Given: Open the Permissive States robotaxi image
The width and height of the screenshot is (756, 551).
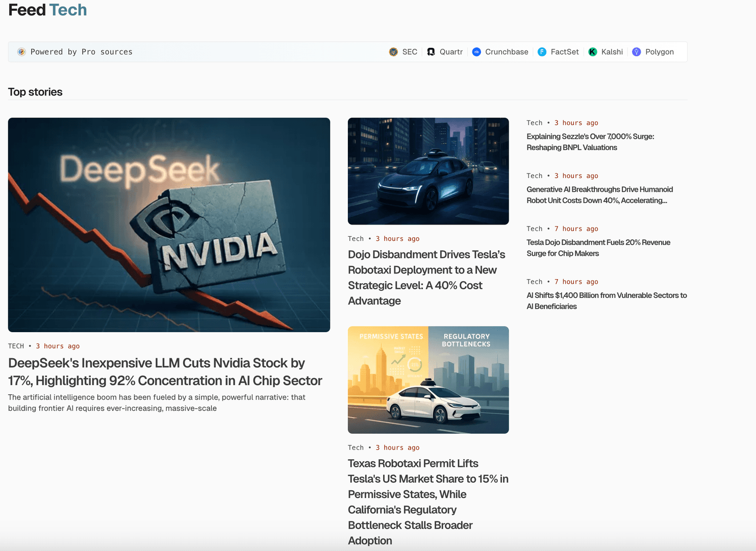Looking at the screenshot, I should (x=428, y=380).
